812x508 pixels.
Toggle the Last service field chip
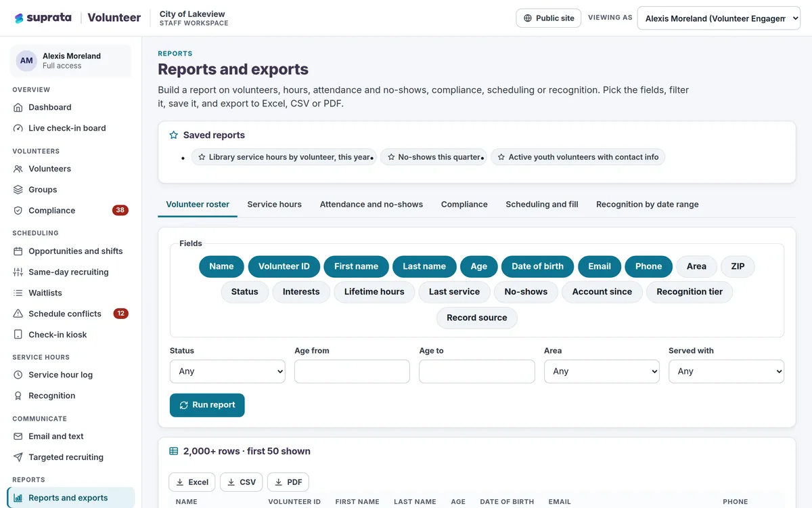[454, 292]
